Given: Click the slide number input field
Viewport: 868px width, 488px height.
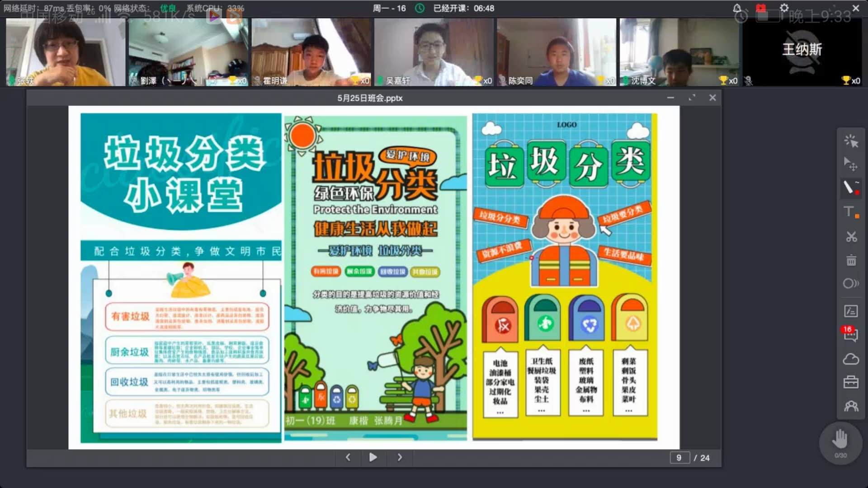Looking at the screenshot, I should click(679, 458).
